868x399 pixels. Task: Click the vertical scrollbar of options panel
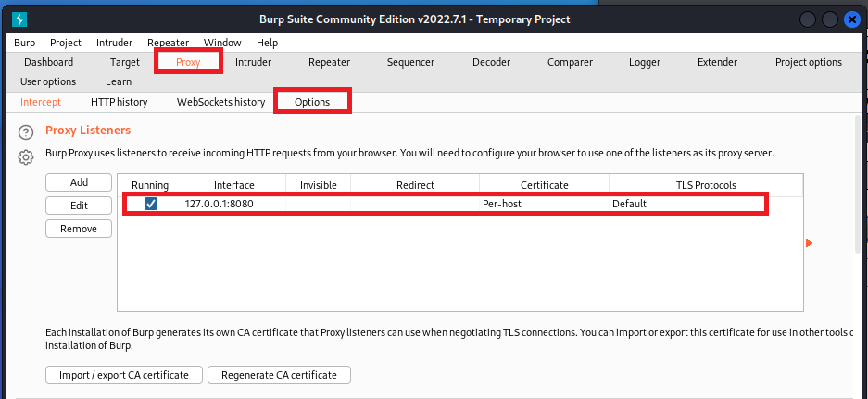click(x=859, y=182)
